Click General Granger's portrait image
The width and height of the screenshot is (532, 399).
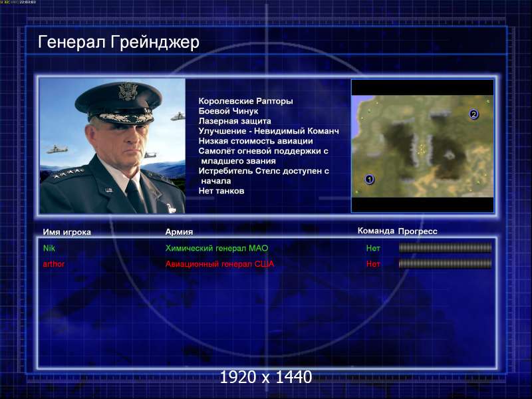click(x=112, y=146)
